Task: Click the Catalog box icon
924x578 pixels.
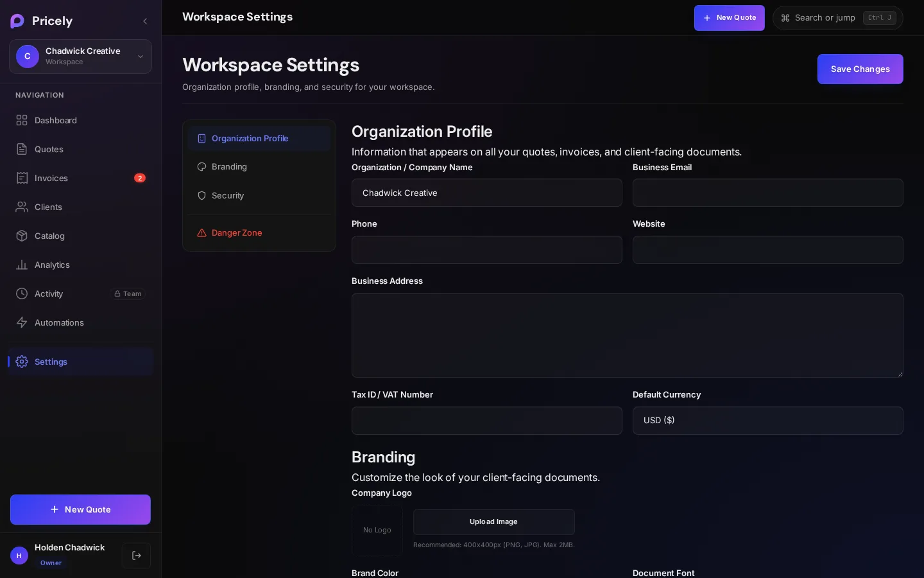Action: 22,236
